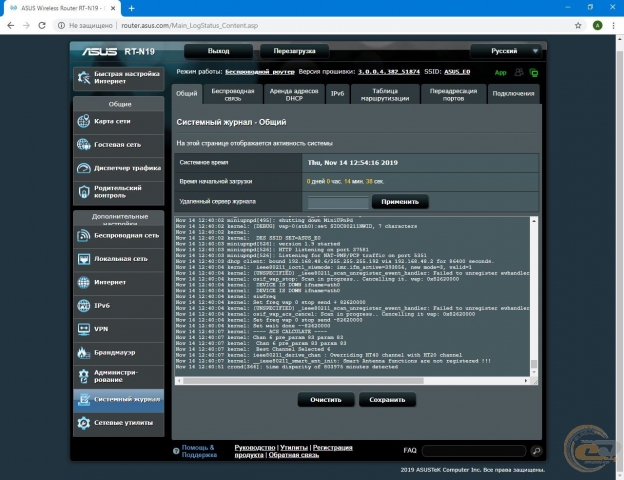Open System Log (Системный журнал) sidebar item
This screenshot has width=624, height=480.
[119, 400]
